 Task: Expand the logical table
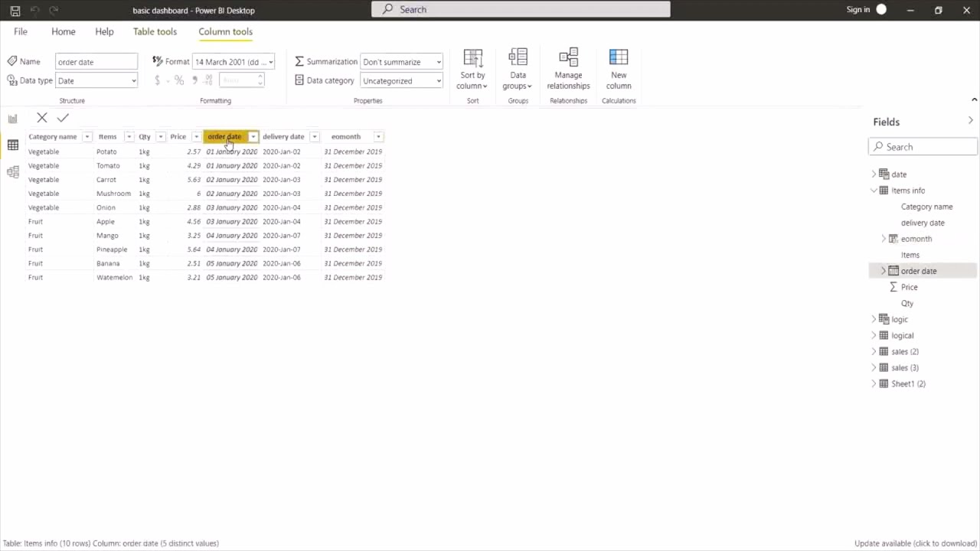pos(874,335)
